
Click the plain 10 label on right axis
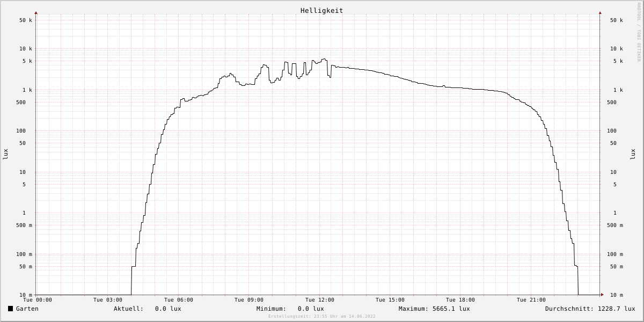[x=613, y=172]
